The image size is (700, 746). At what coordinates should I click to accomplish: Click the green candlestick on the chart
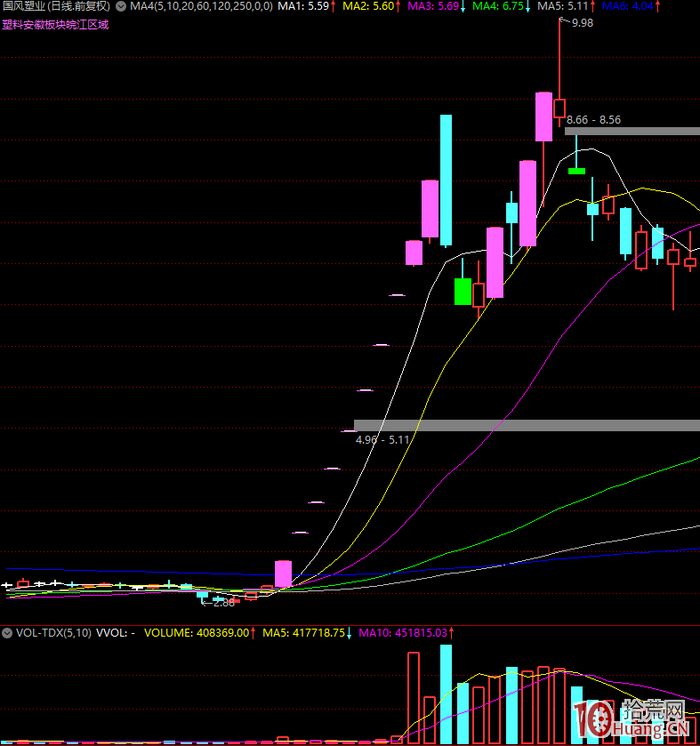coord(463,291)
